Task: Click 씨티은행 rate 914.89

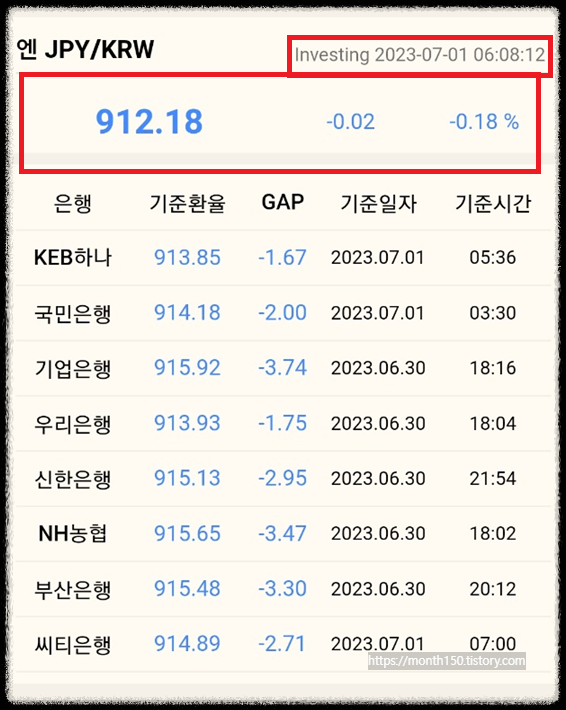Action: point(187,644)
